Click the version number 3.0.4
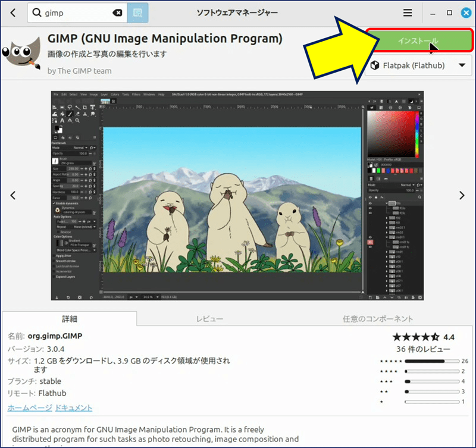The image size is (476, 448). pos(55,349)
